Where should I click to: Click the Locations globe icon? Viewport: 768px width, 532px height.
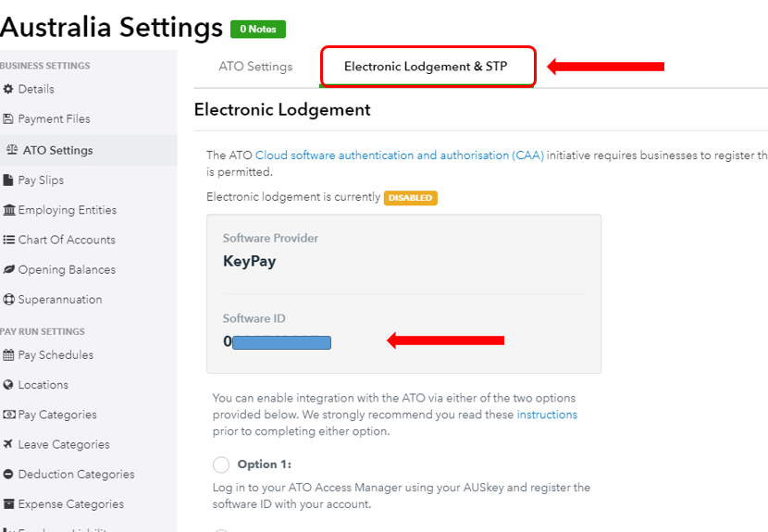[x=9, y=385]
